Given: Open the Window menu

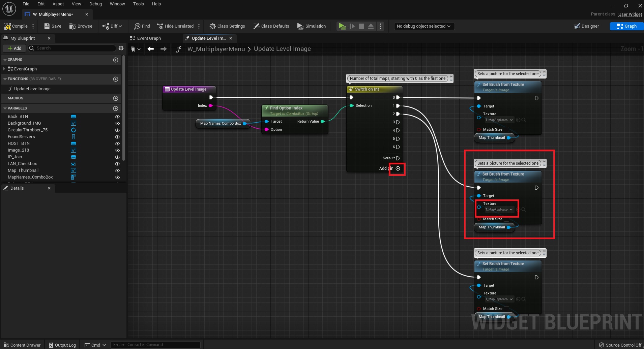Looking at the screenshot, I should tap(117, 4).
